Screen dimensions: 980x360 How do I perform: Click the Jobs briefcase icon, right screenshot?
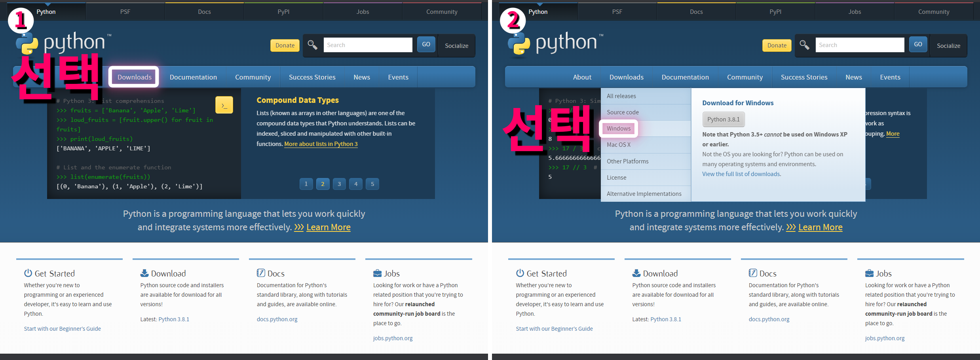(x=869, y=273)
